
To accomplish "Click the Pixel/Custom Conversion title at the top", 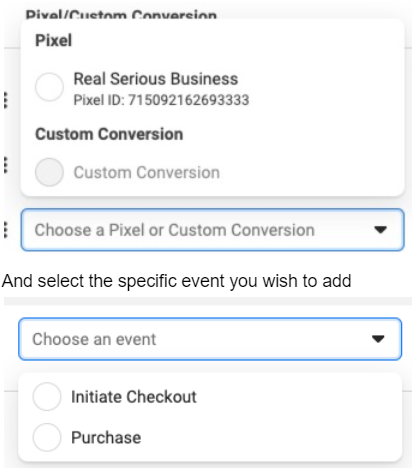I will pos(121,15).
